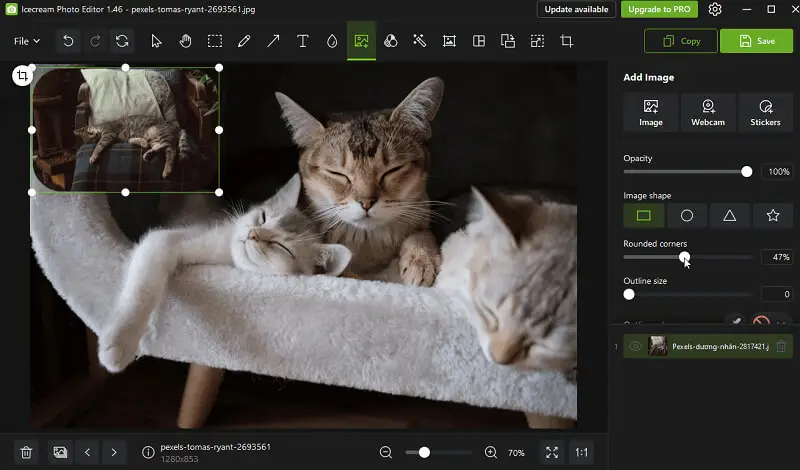
Task: Open the Filters color circles tool
Action: click(391, 41)
